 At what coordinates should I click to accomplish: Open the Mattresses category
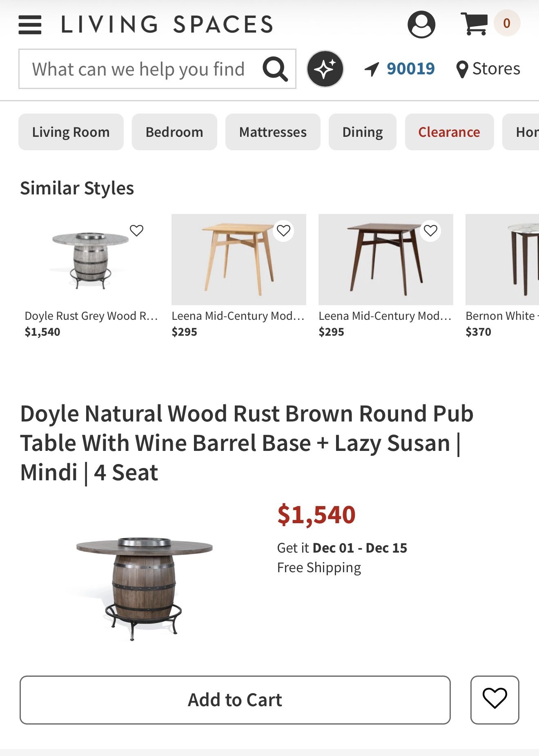pyautogui.click(x=273, y=132)
